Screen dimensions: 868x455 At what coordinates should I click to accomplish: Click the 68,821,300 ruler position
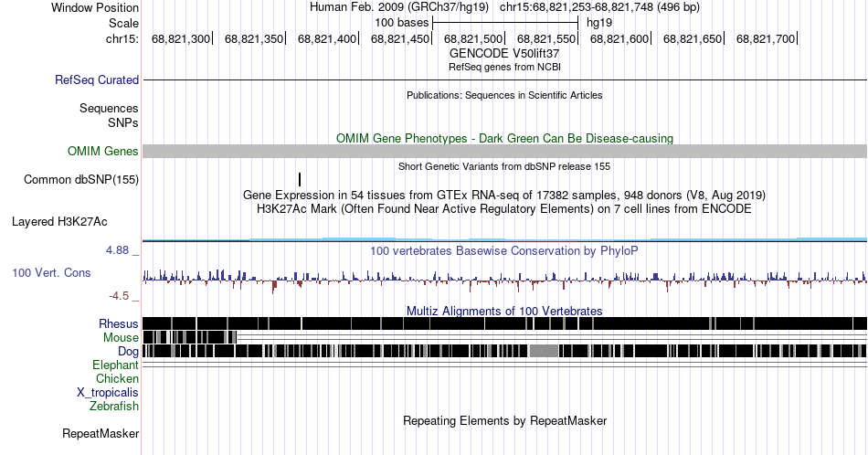click(x=181, y=38)
